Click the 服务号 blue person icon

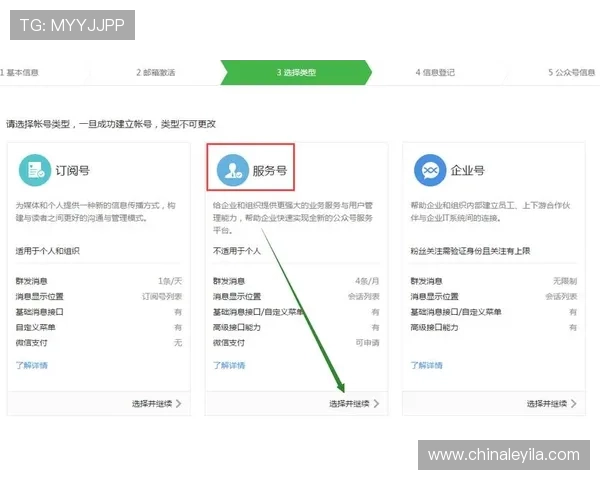[233, 170]
